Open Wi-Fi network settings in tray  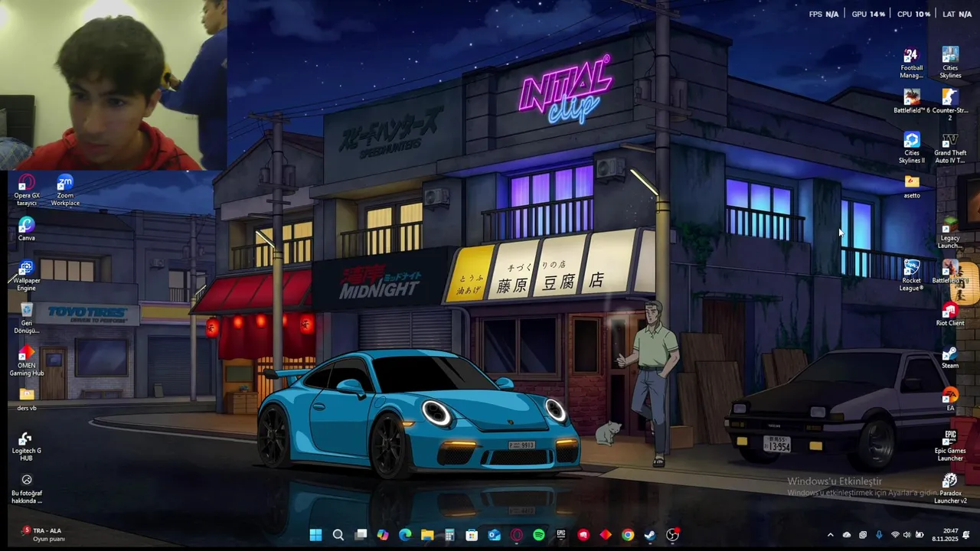click(895, 535)
